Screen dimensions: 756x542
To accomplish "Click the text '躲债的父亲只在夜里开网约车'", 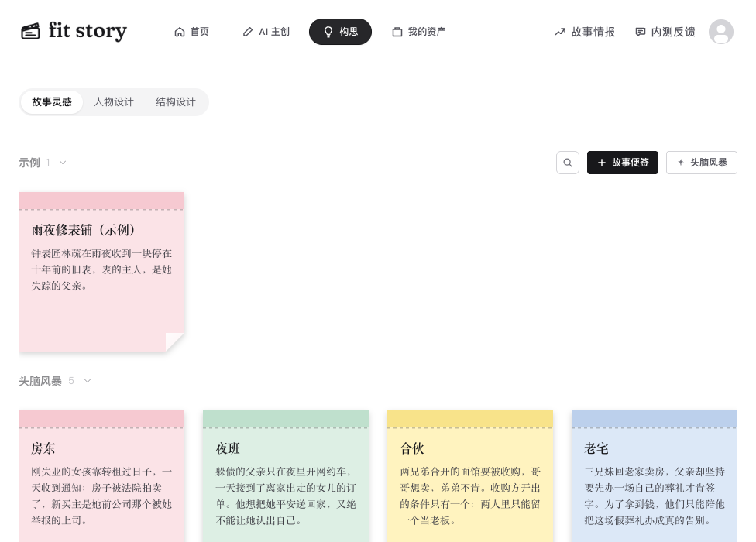I will click(280, 472).
